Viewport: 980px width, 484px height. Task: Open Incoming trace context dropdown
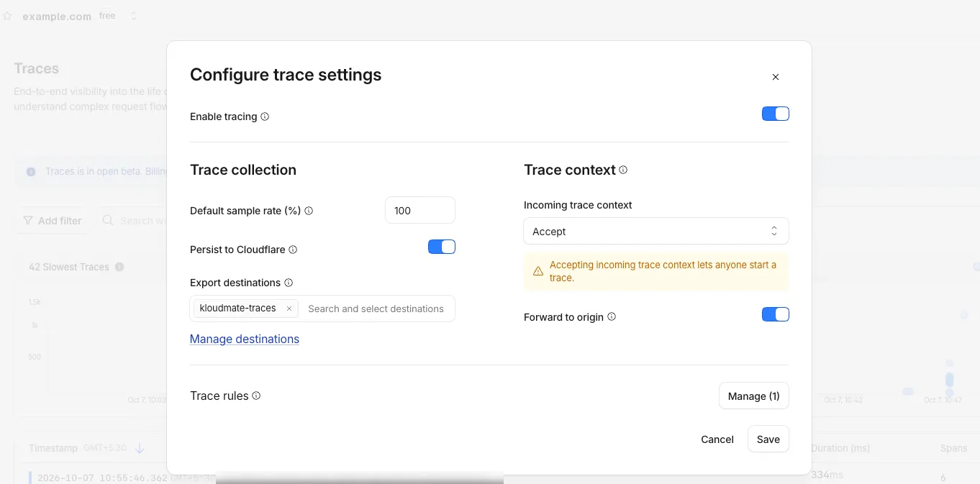(x=656, y=231)
